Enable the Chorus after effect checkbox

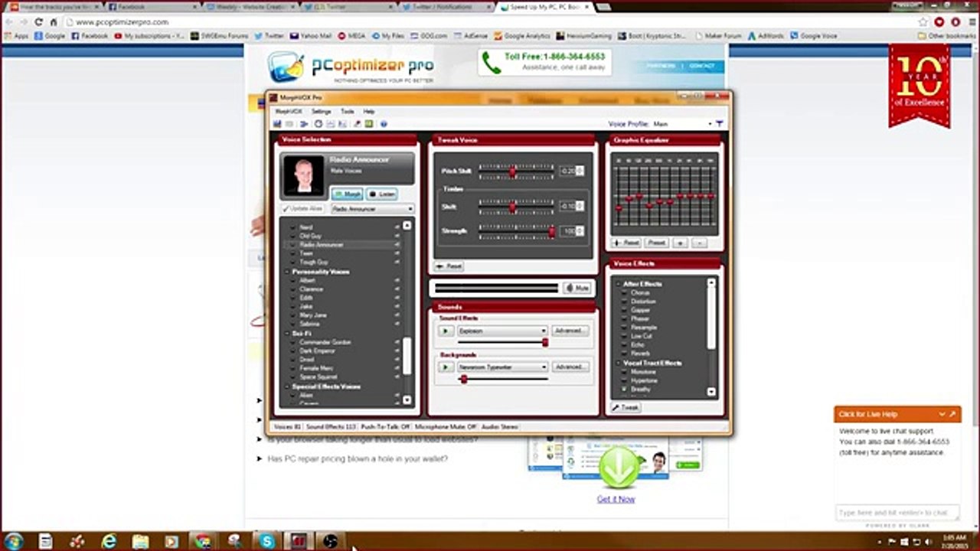[625, 293]
